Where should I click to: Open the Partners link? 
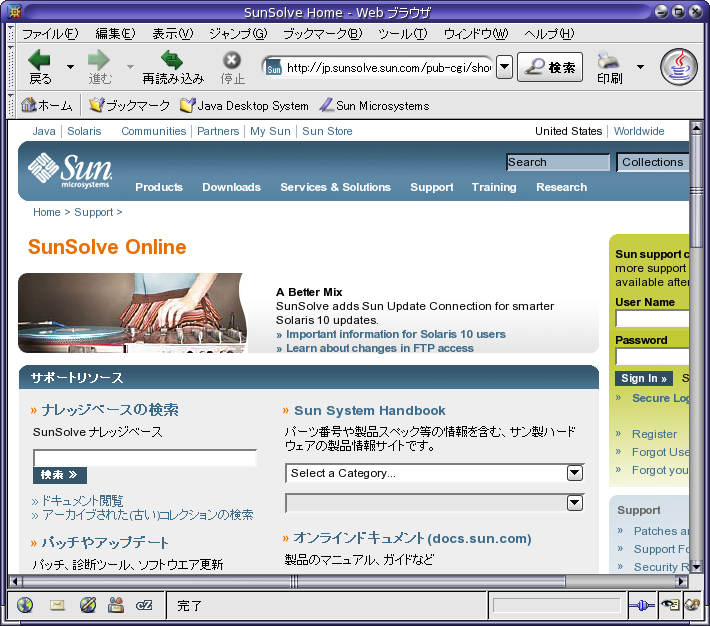tap(218, 131)
